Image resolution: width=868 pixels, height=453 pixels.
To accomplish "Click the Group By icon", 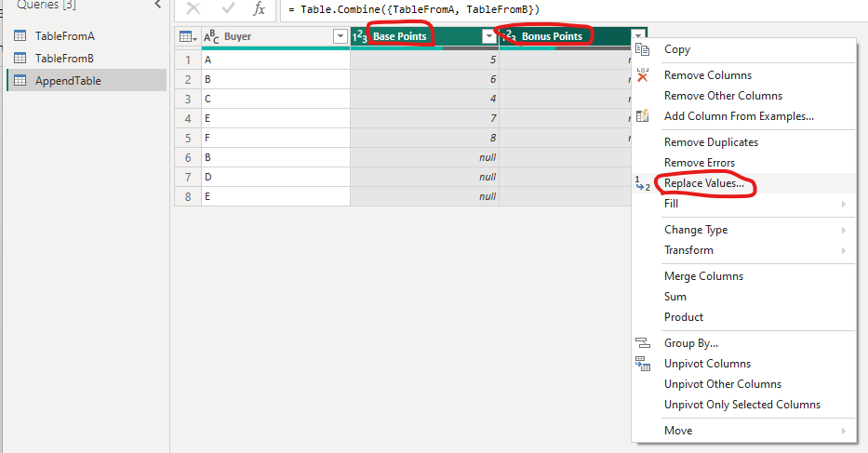I will click(642, 343).
